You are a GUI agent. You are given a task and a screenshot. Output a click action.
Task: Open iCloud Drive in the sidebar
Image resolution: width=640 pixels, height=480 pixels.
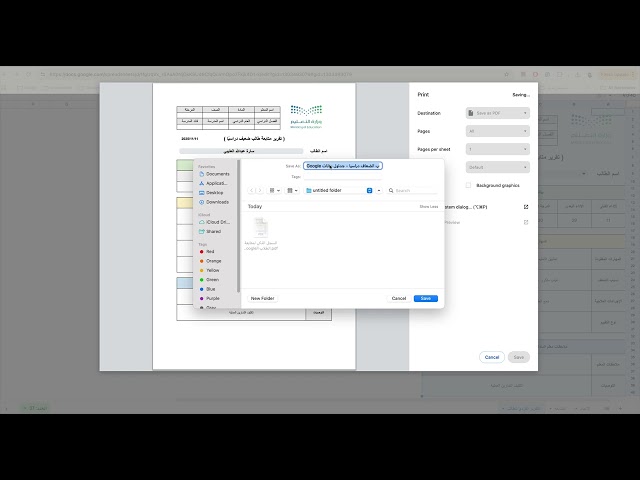(x=214, y=222)
